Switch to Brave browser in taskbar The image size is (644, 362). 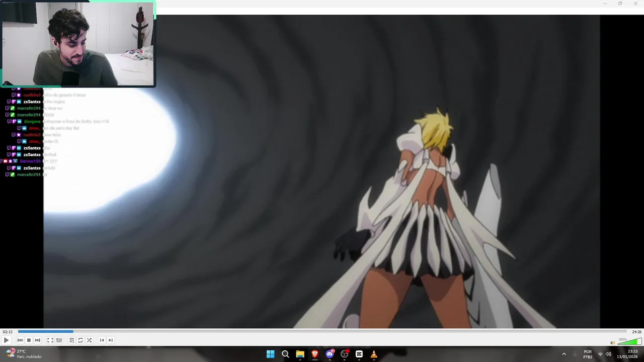pyautogui.click(x=315, y=354)
